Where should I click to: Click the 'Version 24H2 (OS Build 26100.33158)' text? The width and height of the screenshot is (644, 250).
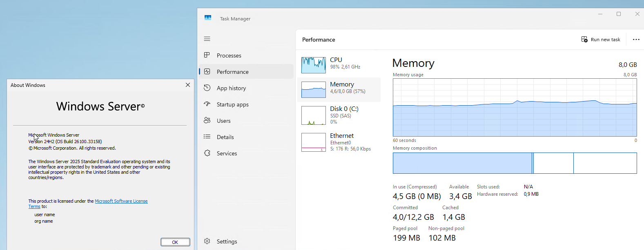click(x=65, y=142)
